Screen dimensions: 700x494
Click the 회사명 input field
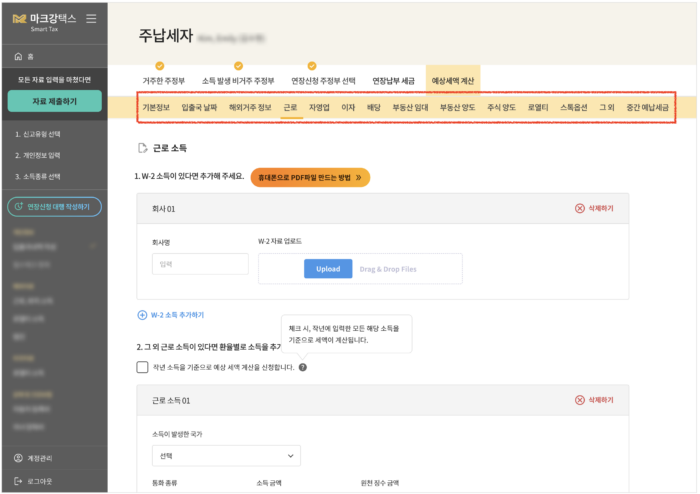(200, 264)
